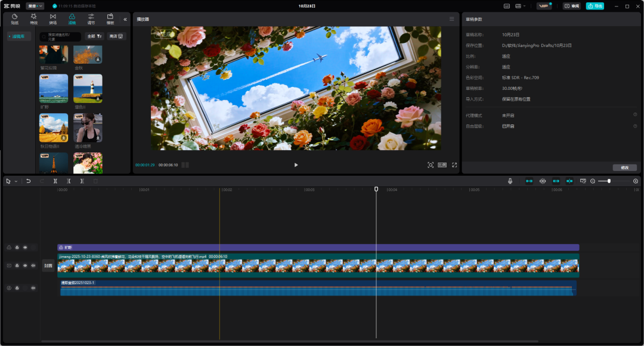Enter fullscreen preview in the player
This screenshot has height=346, width=644.
point(454,165)
